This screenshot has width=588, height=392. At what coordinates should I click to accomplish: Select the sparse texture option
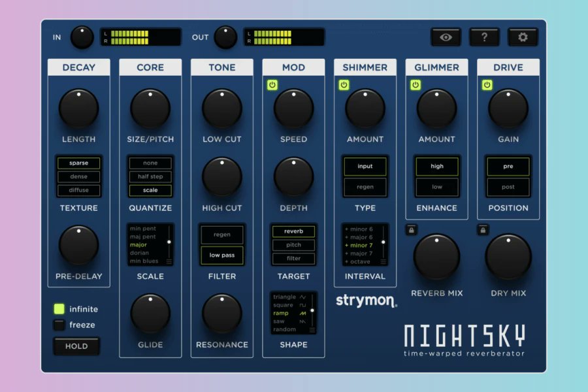78,163
